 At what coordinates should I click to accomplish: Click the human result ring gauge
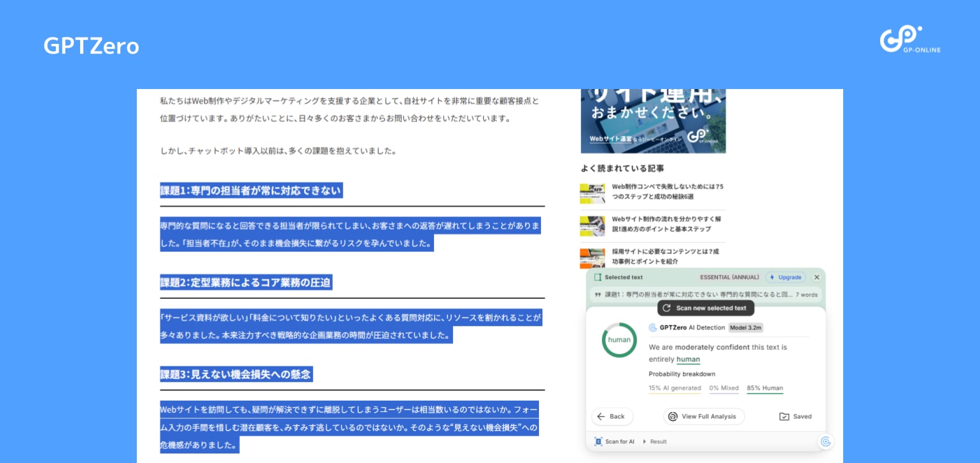tap(619, 340)
